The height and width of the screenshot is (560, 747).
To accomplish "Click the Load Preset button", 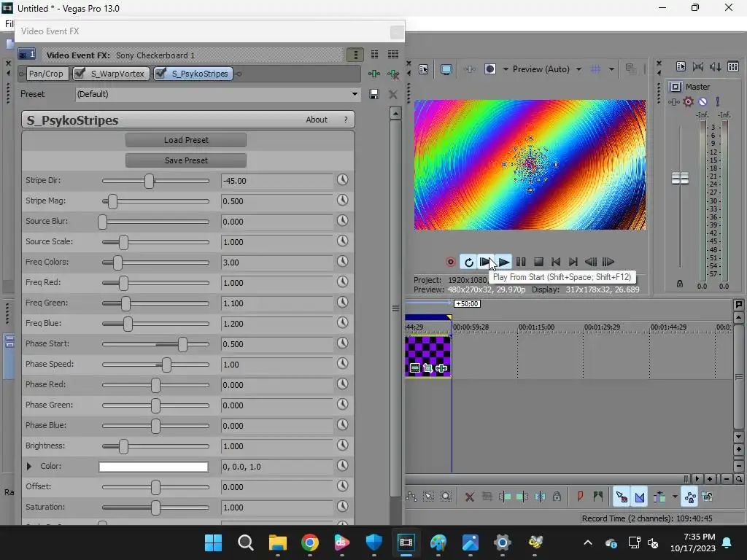I will coord(186,140).
